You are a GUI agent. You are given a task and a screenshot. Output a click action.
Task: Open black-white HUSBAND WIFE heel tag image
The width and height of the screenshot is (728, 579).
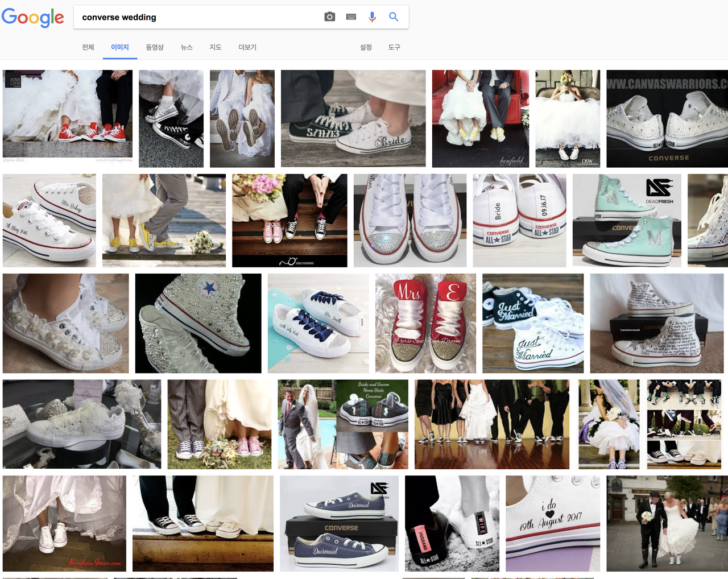(452, 523)
